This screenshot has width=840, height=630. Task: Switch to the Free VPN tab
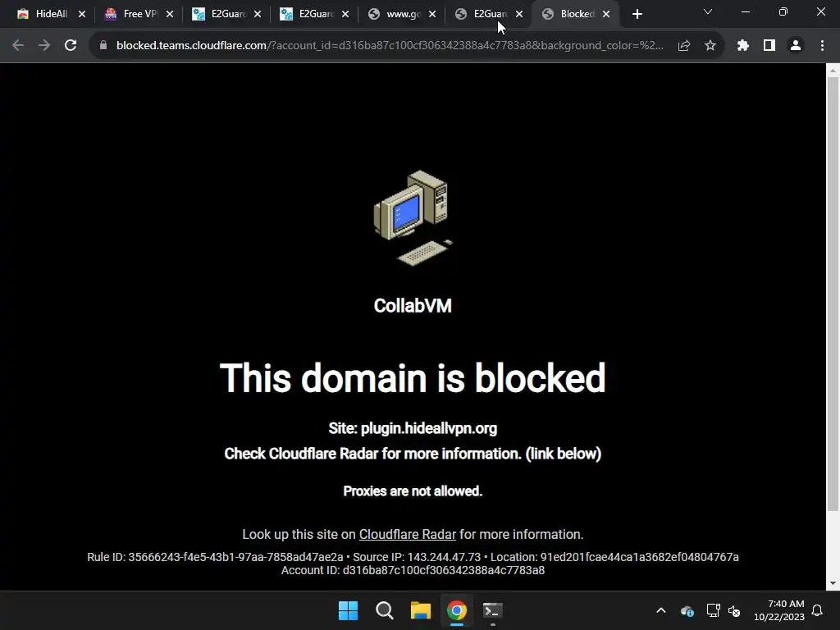132,14
